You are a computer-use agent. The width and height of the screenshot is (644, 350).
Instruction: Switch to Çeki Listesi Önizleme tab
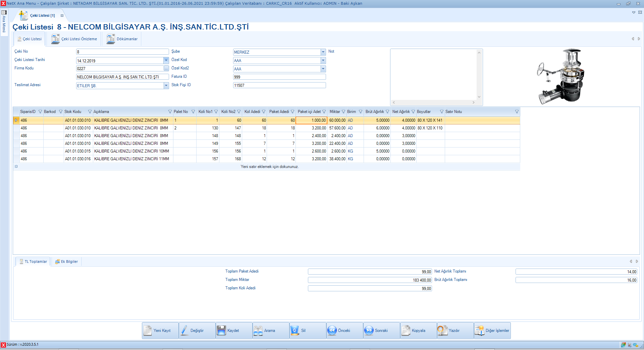(74, 39)
